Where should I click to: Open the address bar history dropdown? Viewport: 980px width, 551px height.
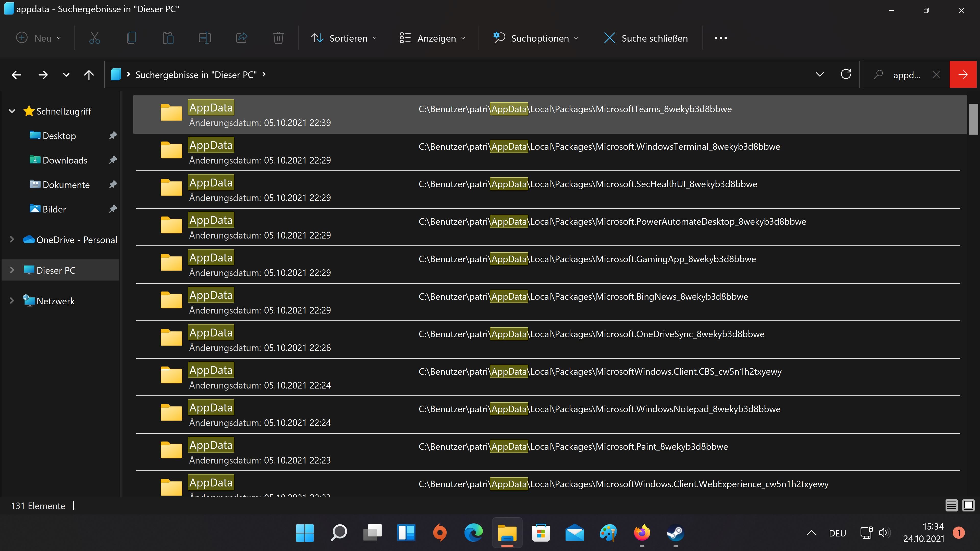click(x=819, y=74)
